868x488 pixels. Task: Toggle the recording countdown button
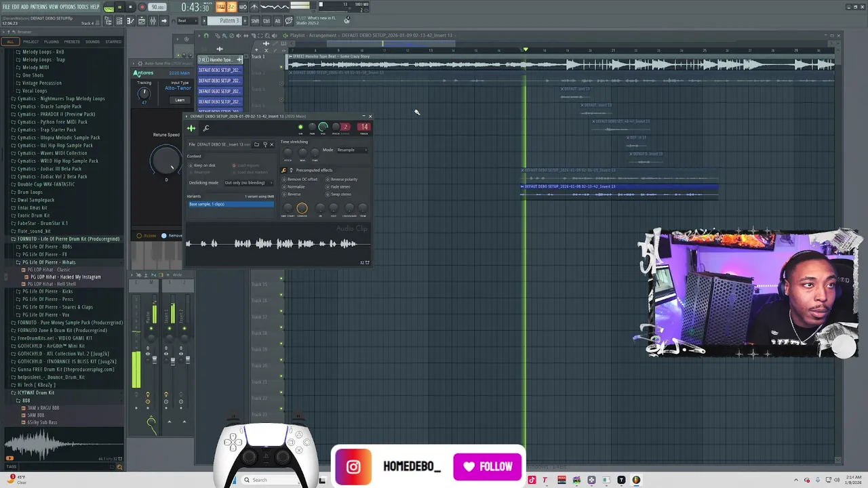(232, 7)
